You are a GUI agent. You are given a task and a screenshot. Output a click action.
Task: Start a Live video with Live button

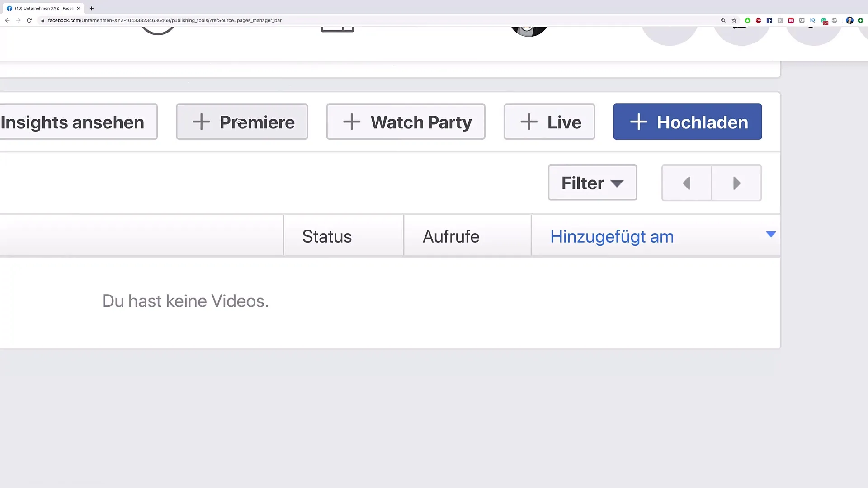coord(549,122)
